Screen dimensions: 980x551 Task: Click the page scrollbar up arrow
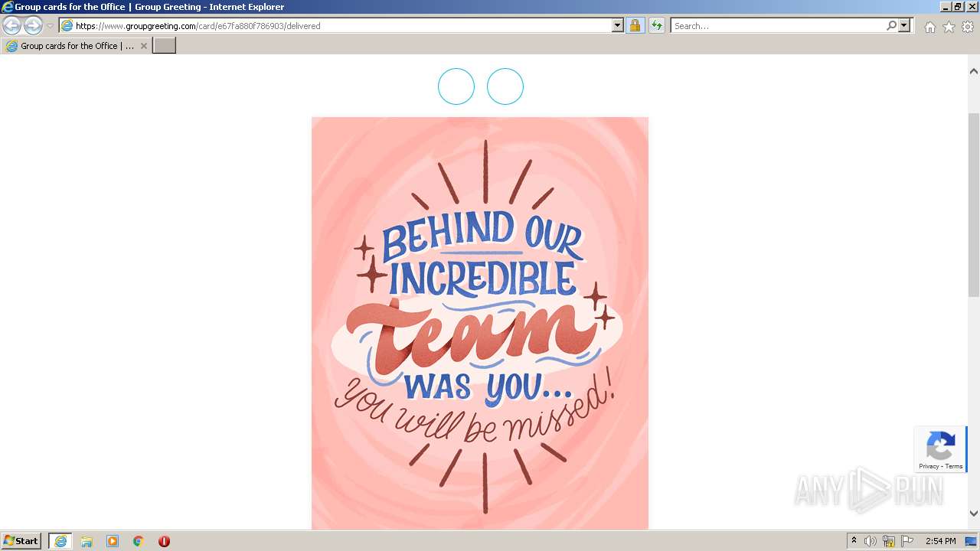(974, 71)
